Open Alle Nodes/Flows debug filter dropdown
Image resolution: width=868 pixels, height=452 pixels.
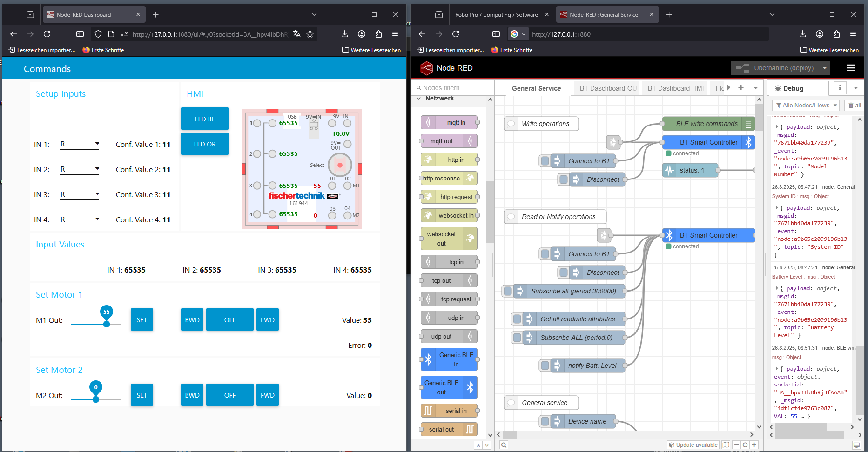click(x=806, y=105)
